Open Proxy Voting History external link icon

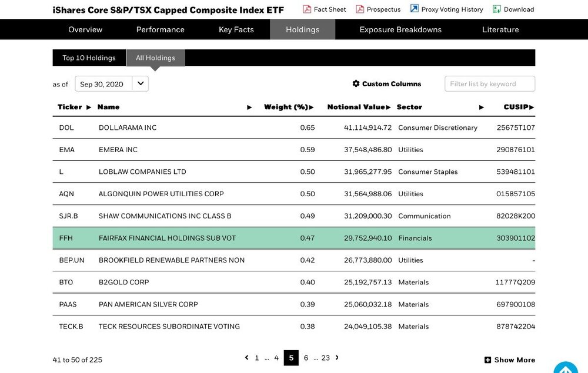(x=414, y=9)
